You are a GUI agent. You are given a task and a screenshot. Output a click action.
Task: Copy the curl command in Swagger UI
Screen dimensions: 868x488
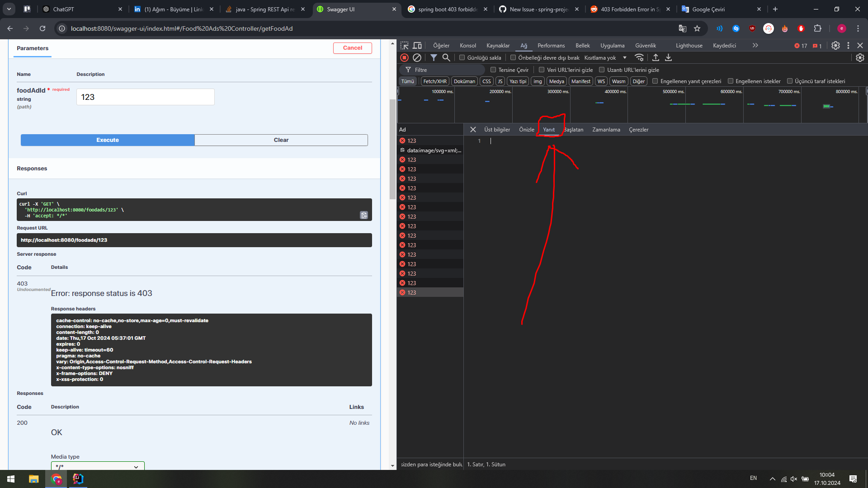click(363, 215)
